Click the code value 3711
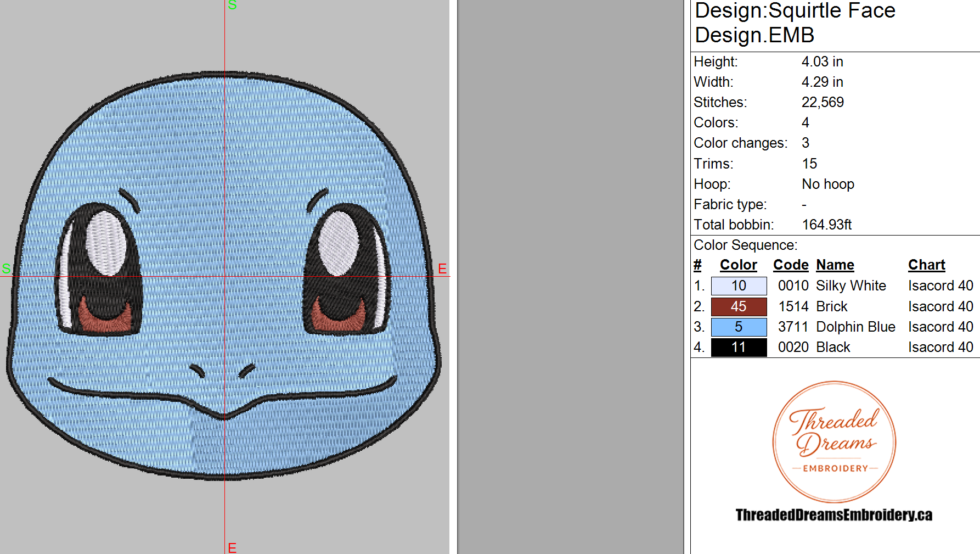 793,327
